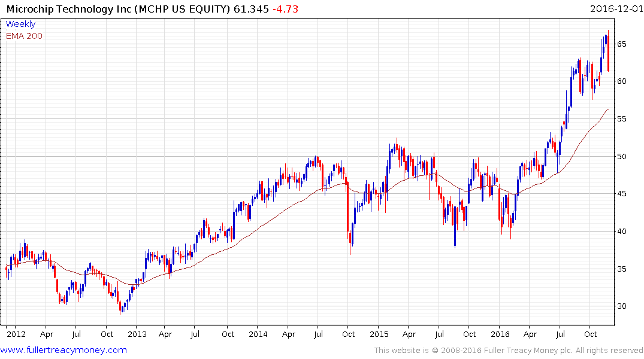Click the Weekly interval label
The image size is (644, 359).
(20, 24)
